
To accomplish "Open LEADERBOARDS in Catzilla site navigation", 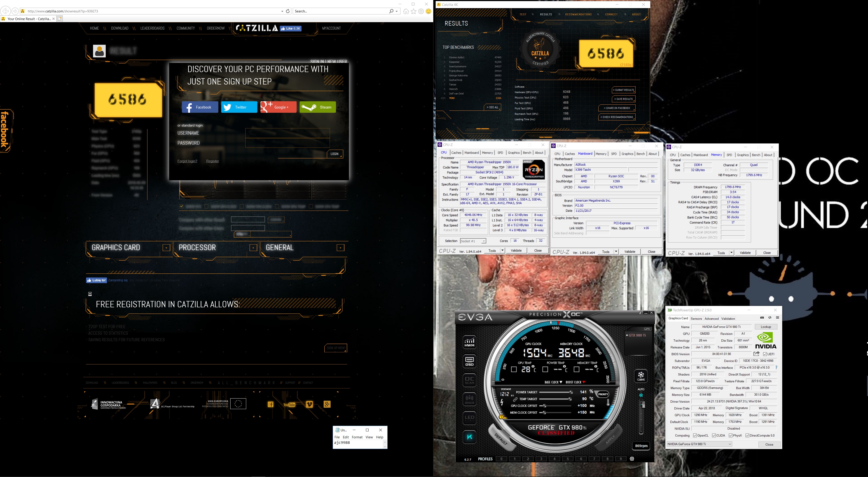I will pyautogui.click(x=152, y=28).
